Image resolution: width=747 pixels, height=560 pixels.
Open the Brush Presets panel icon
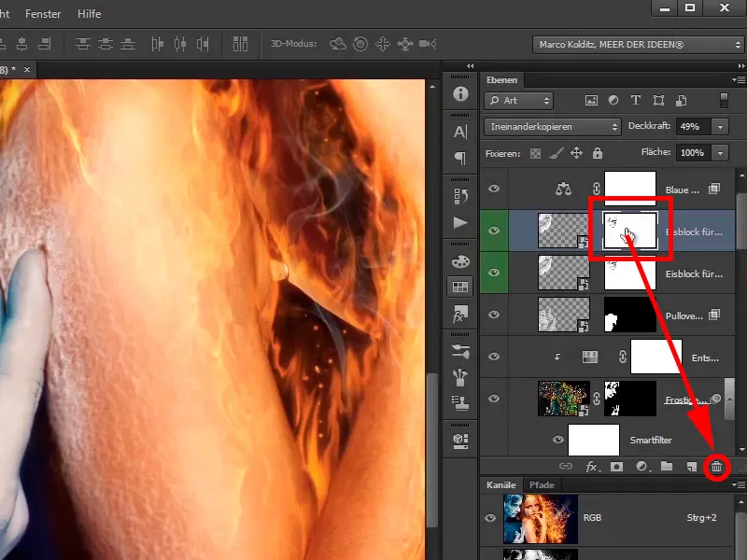click(x=460, y=352)
